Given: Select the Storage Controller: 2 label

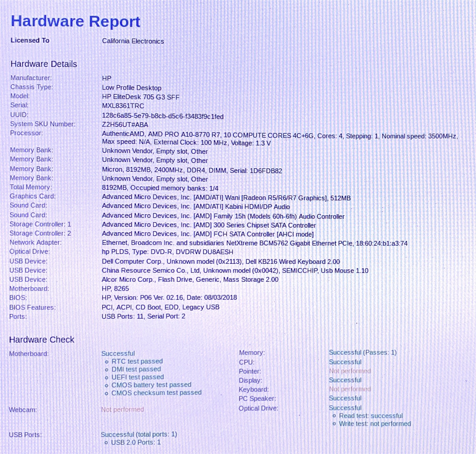Looking at the screenshot, I should click(40, 233).
